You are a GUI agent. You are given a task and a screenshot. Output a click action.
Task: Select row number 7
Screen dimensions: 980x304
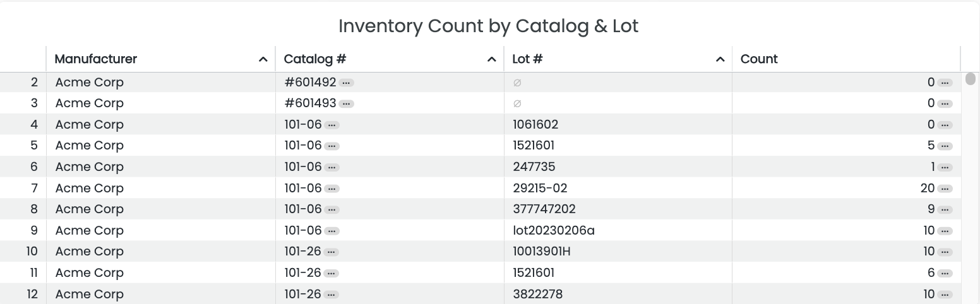(x=34, y=189)
